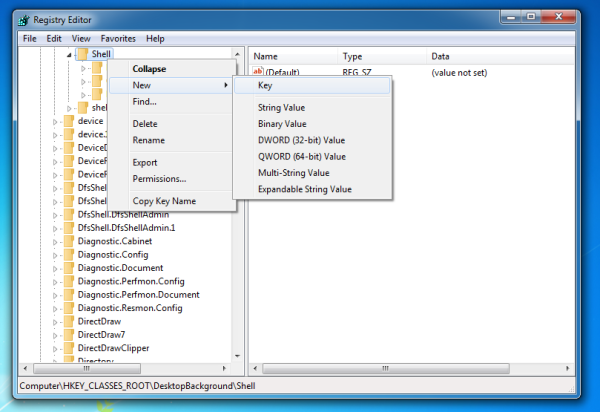Screen dimensions: 600x412
Task: Click the Name column header
Action: [x=294, y=57]
